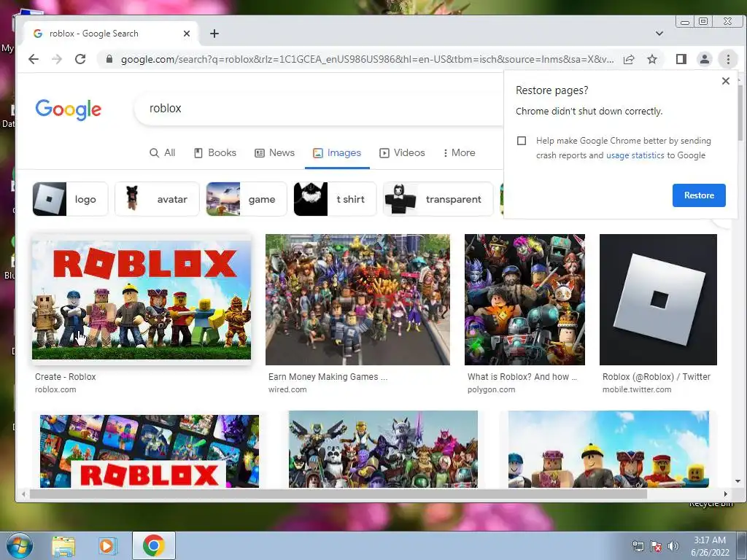This screenshot has width=747, height=560.
Task: Open the What is Roblox image
Action: [525, 300]
